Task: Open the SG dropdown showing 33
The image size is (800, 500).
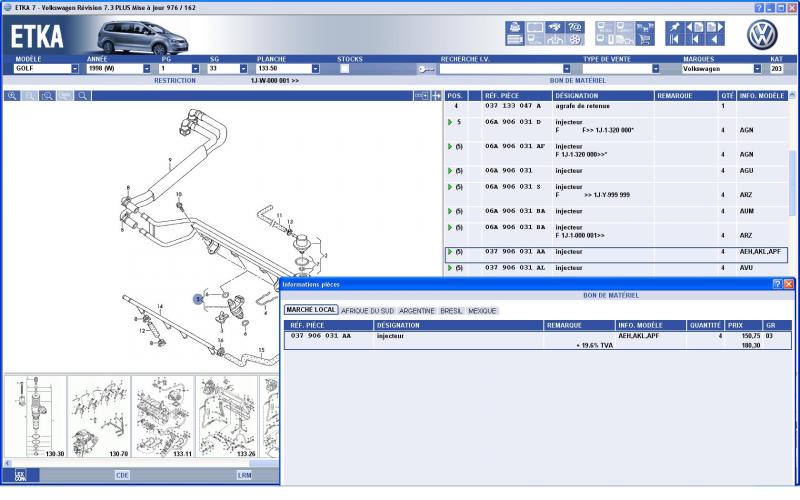Action: pyautogui.click(x=243, y=69)
